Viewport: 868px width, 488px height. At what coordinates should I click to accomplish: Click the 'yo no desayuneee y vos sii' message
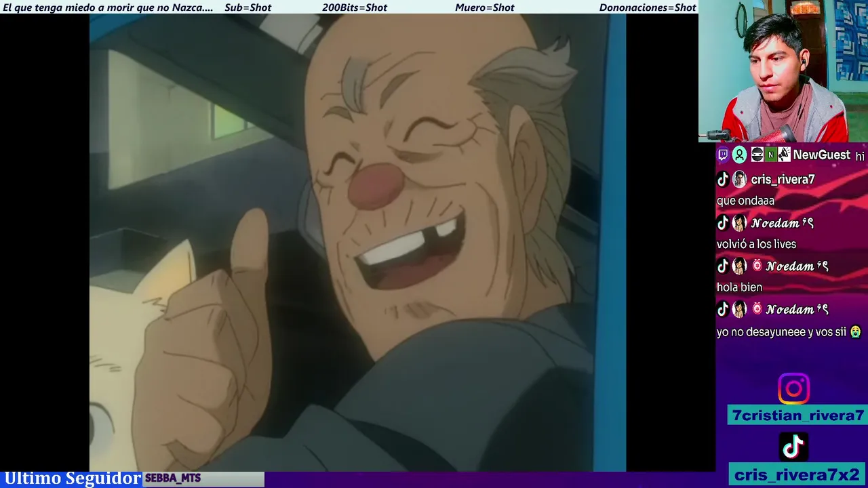(781, 332)
